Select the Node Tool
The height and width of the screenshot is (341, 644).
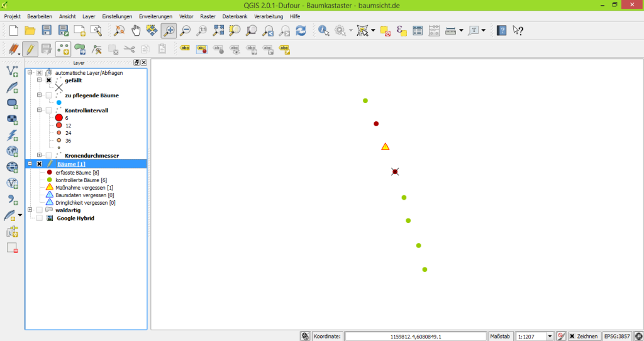96,49
